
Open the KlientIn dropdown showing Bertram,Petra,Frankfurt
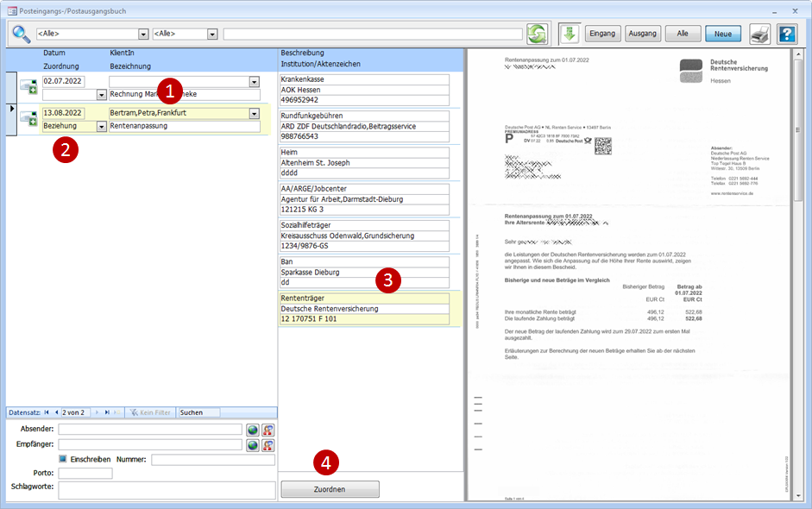coord(255,113)
